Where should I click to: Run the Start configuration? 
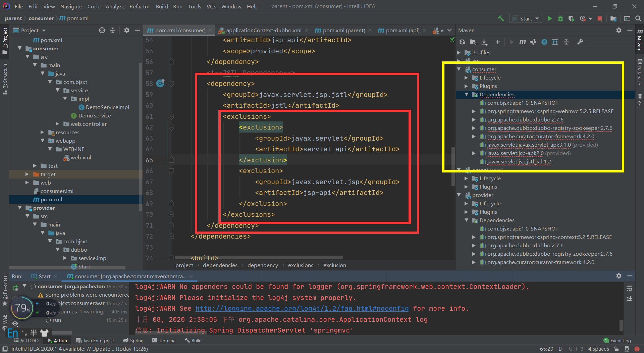(550, 18)
